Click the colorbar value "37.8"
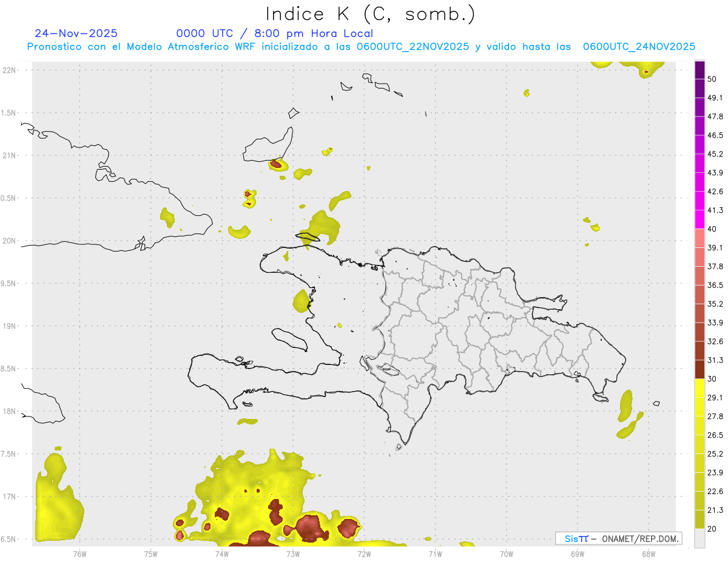Viewport: 728px width, 562px height. tap(715, 266)
